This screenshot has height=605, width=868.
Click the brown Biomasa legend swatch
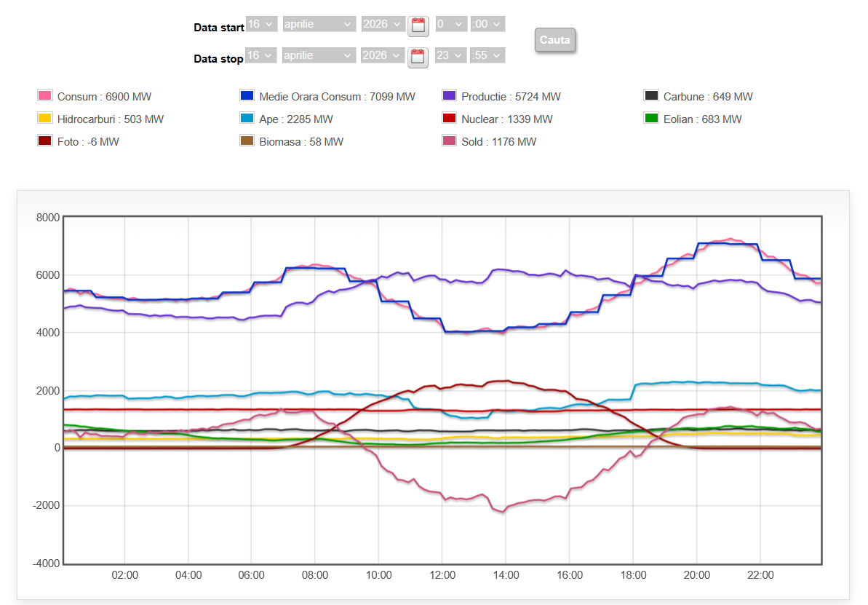pos(247,141)
